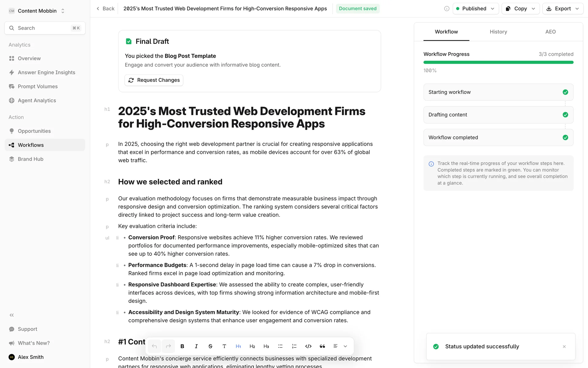The height and width of the screenshot is (368, 588).
Task: Select Heading 2 style
Action: click(252, 346)
